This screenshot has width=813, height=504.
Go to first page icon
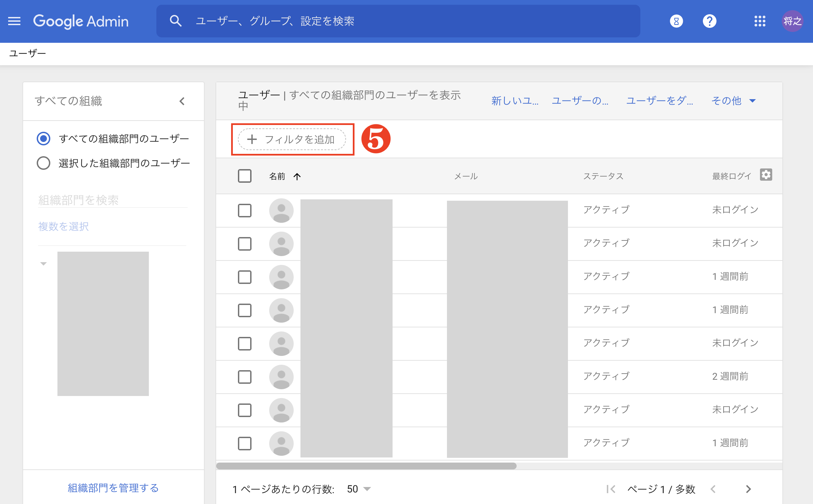(x=611, y=489)
